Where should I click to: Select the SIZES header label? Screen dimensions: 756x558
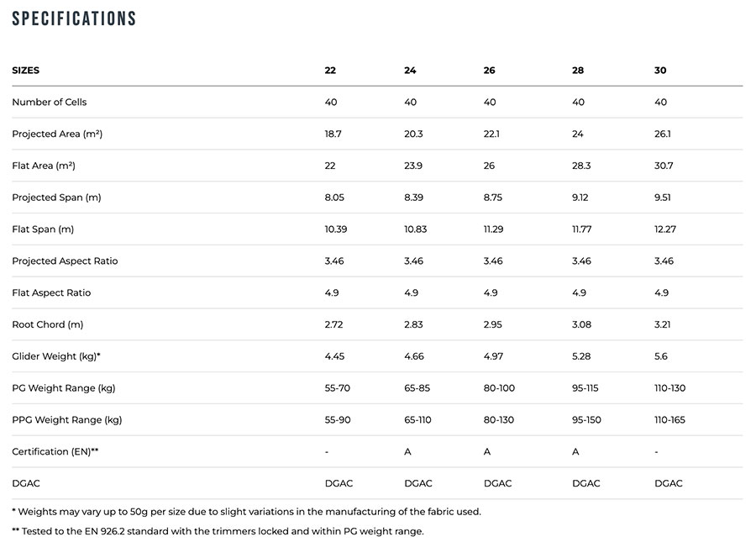pyautogui.click(x=26, y=71)
